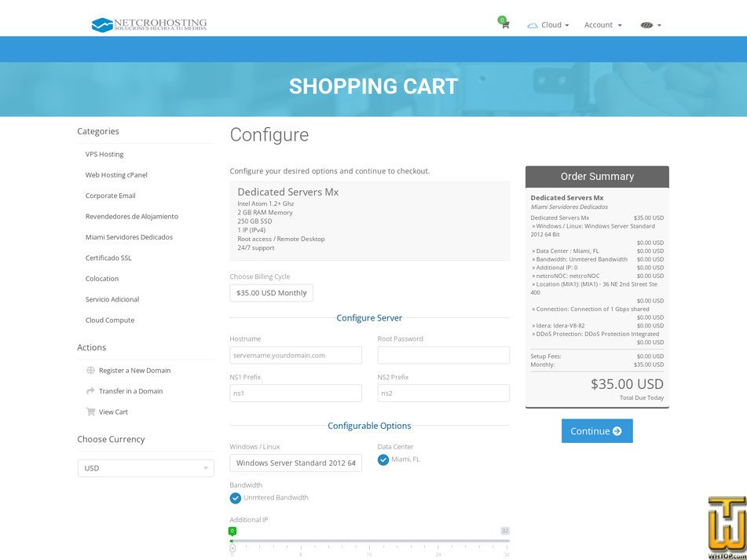The height and width of the screenshot is (560, 747).
Task: Click the NetcroHosting logo
Action: tap(148, 24)
